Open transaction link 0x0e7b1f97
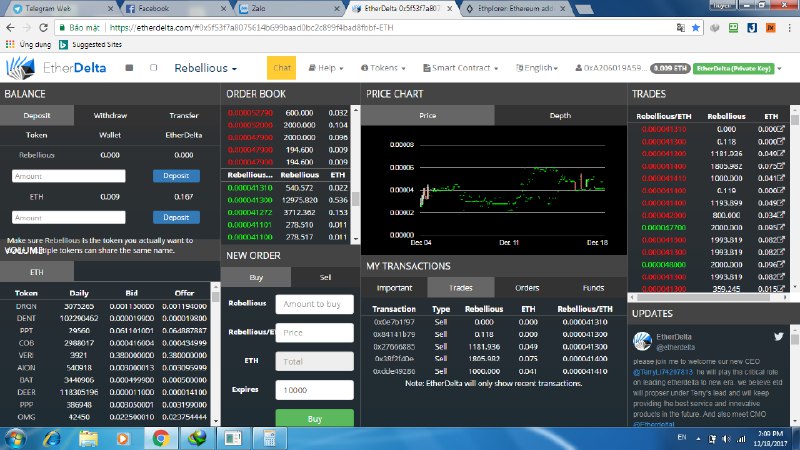Viewport: 800px width, 450px height. [394, 322]
